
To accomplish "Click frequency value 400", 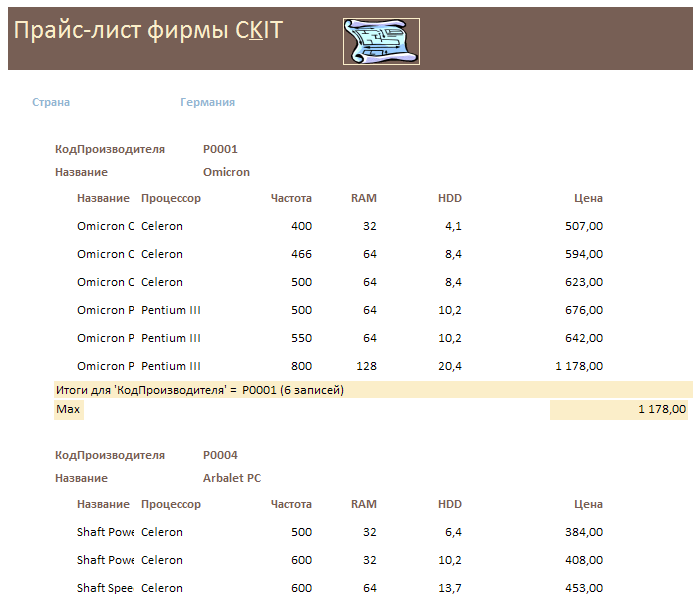I will 301,226.
